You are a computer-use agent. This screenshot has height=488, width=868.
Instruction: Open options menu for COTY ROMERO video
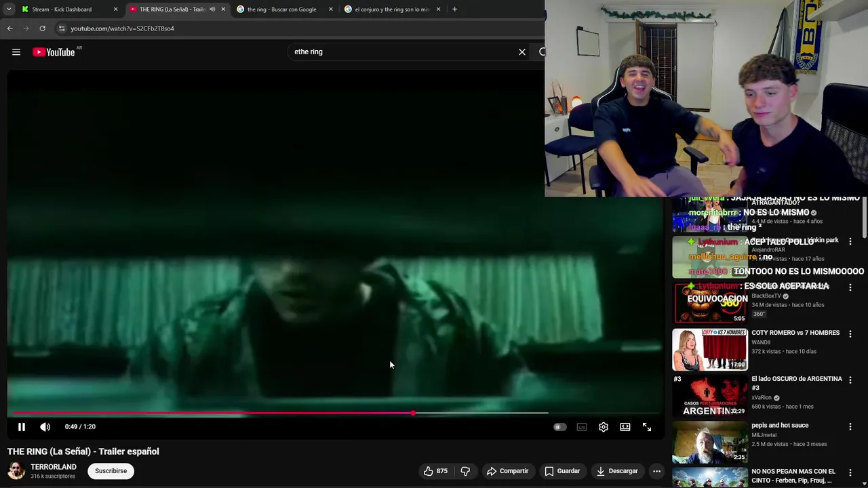pyautogui.click(x=850, y=334)
